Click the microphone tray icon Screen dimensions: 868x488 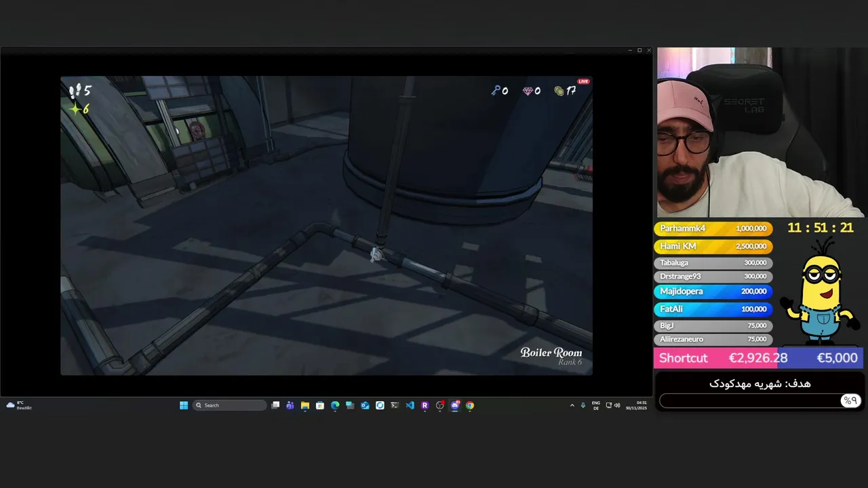coord(583,405)
